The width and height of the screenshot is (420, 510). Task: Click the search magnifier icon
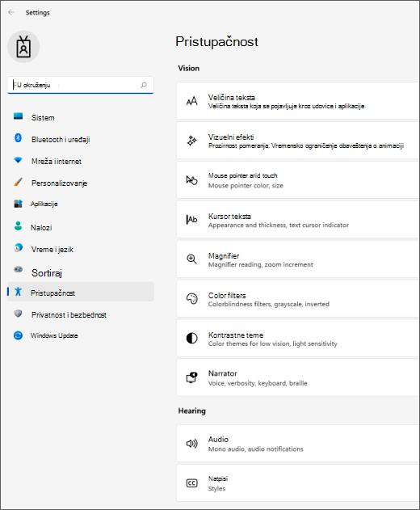(x=144, y=85)
